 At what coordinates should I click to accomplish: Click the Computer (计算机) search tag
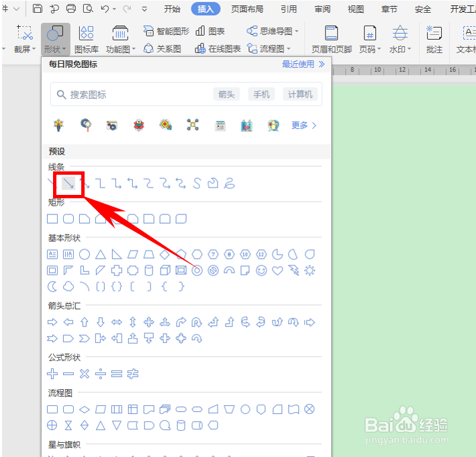[300, 95]
